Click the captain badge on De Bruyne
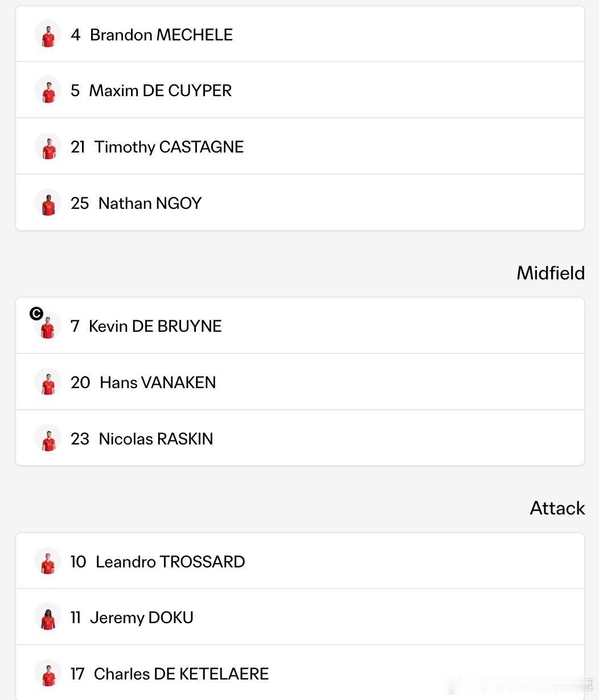 36,314
